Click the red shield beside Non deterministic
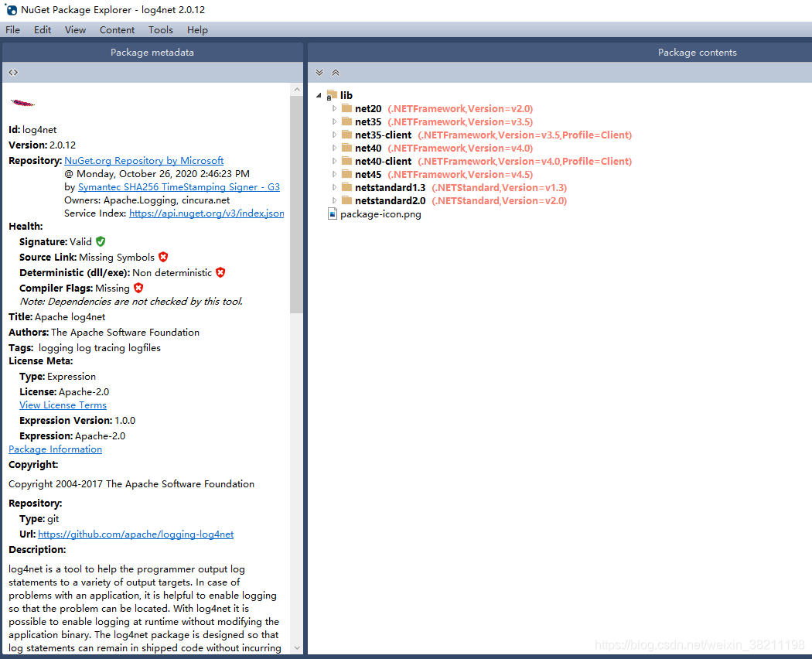Screen dimensions: 812x659 (220, 272)
